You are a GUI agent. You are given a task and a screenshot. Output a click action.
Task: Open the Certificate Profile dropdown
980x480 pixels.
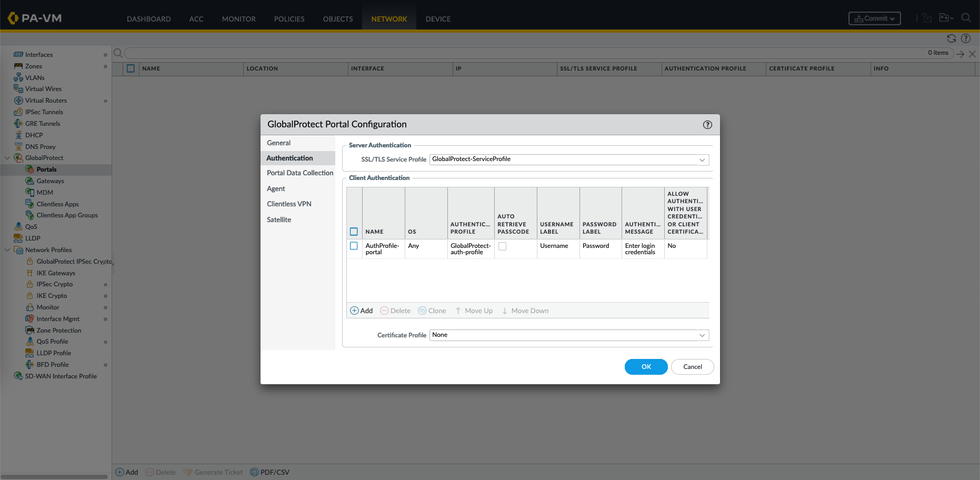[702, 335]
